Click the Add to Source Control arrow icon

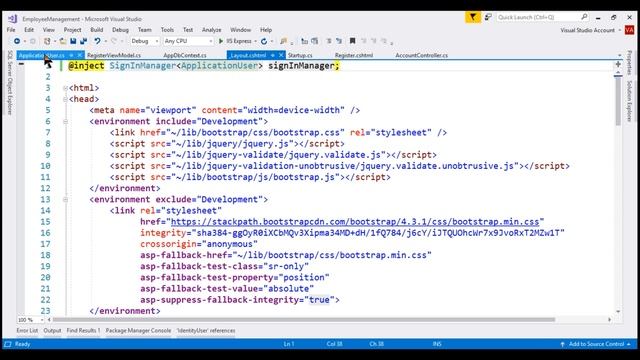(x=562, y=344)
